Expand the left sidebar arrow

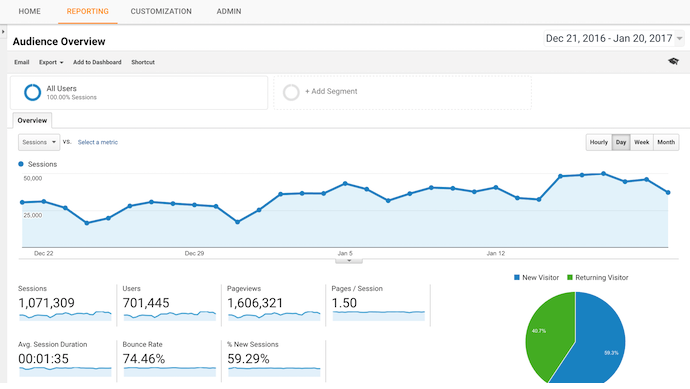[x=3, y=32]
